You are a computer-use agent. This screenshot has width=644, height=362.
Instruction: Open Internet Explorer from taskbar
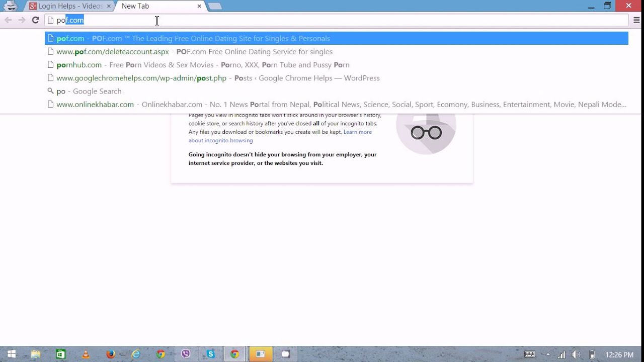click(x=136, y=354)
